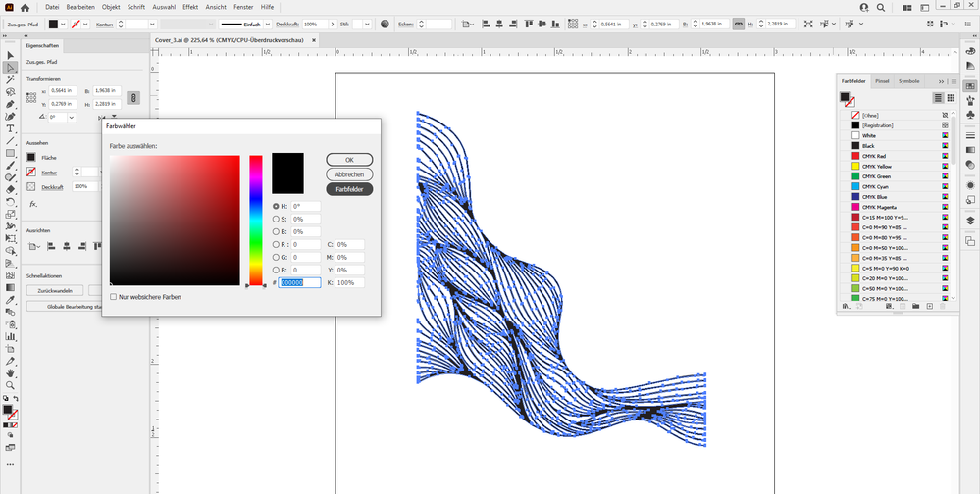The width and height of the screenshot is (980, 494).
Task: Open Kontur stroke weight dropdown
Action: click(x=152, y=24)
